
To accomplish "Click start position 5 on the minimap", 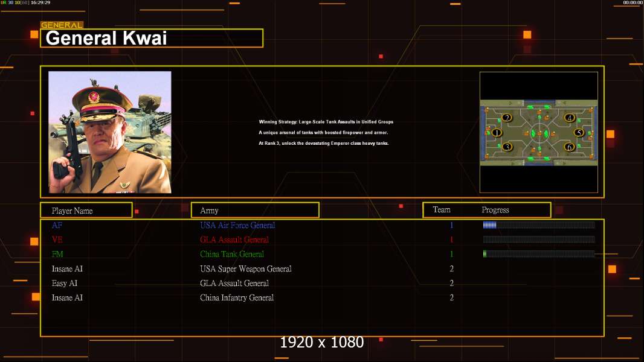I will [x=579, y=132].
